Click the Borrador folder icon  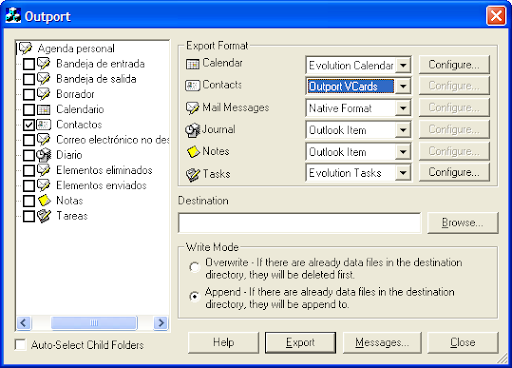(x=43, y=94)
